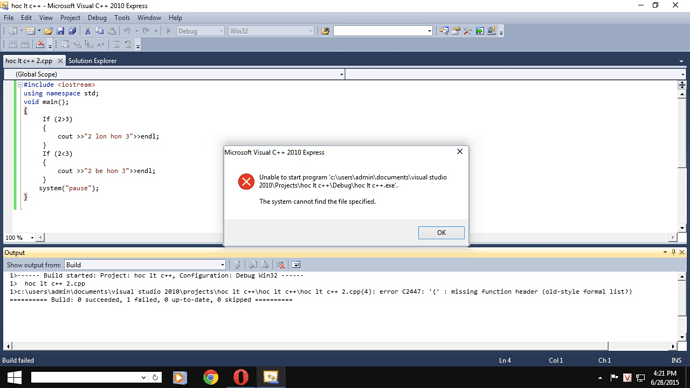The height and width of the screenshot is (388, 690).
Task: Click the red X build toolbar icon
Action: click(x=40, y=44)
